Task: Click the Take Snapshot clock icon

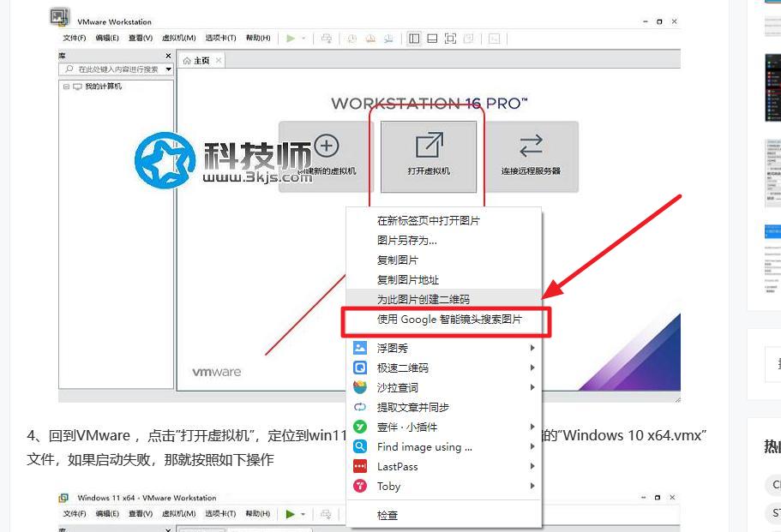Action: [352, 39]
